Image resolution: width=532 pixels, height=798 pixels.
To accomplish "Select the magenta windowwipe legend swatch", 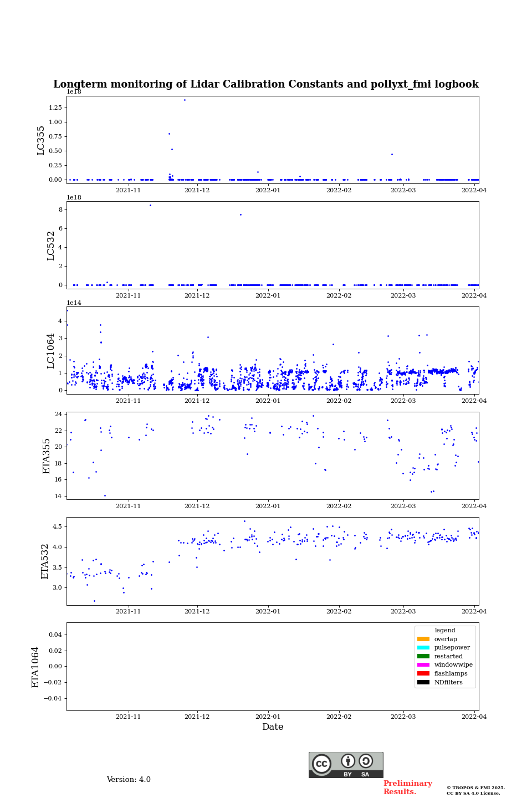I will (423, 665).
